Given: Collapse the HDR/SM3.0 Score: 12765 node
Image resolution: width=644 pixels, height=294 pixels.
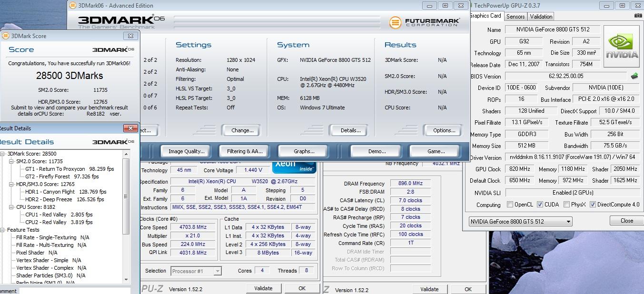Looking at the screenshot, I should pyautogui.click(x=12, y=184).
